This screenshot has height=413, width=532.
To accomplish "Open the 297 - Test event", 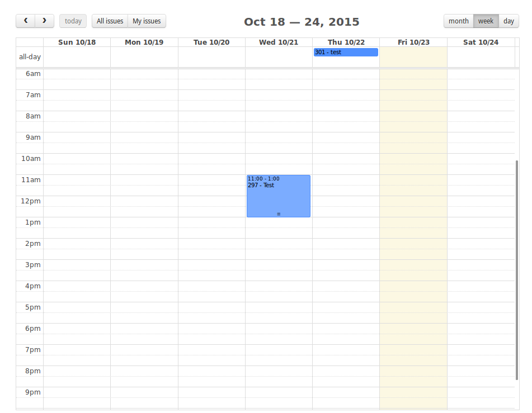I will tap(279, 193).
